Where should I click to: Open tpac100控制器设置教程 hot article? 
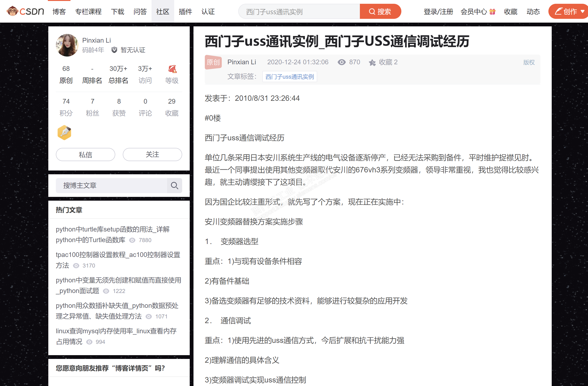[x=118, y=255]
